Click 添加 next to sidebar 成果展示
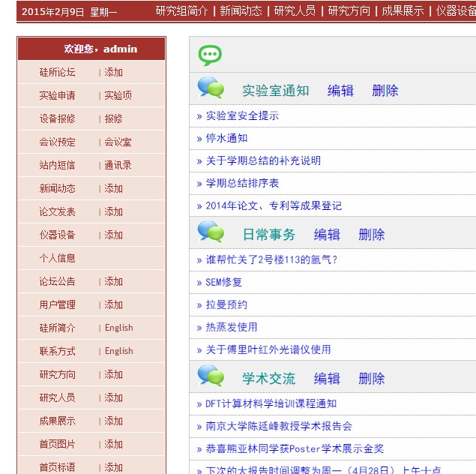Image resolution: width=476 pixels, height=474 pixels. coord(113,421)
